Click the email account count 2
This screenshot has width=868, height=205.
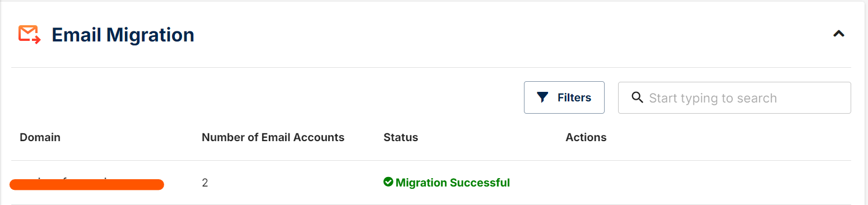coord(205,183)
